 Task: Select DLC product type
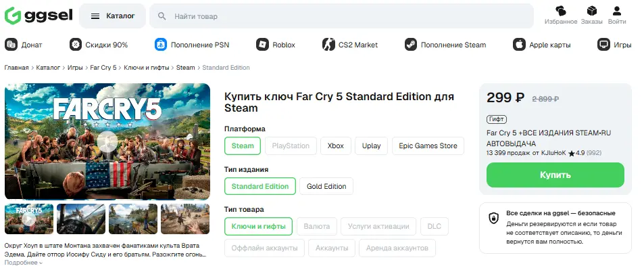[x=434, y=227]
